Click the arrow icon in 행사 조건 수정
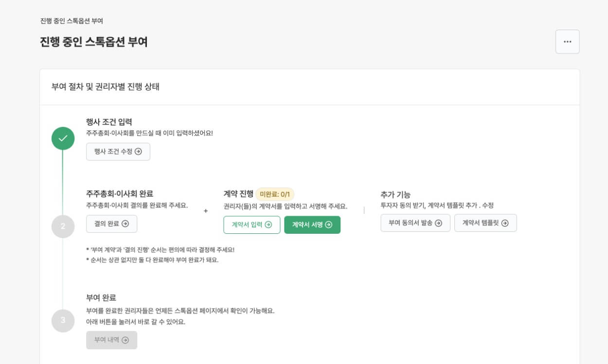The image size is (608, 364). (x=138, y=152)
